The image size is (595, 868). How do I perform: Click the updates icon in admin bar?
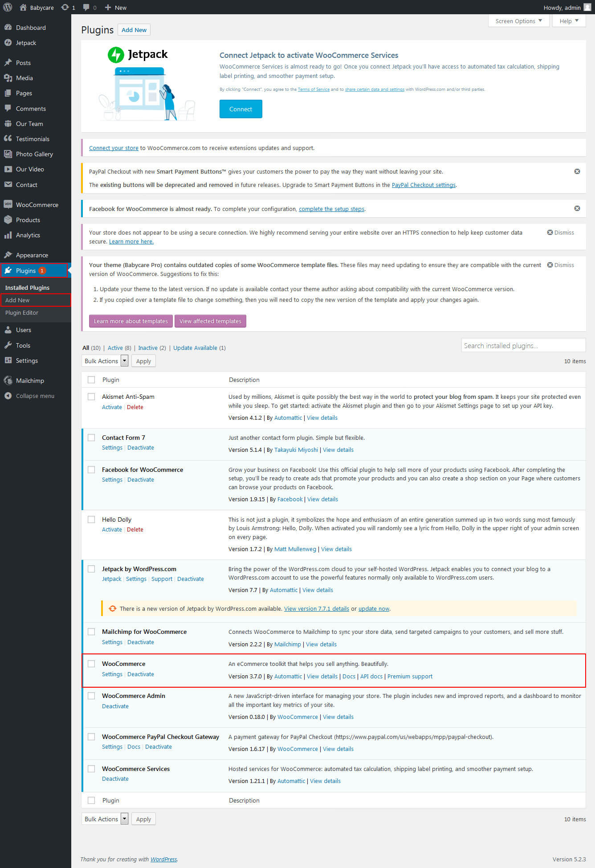(65, 7)
